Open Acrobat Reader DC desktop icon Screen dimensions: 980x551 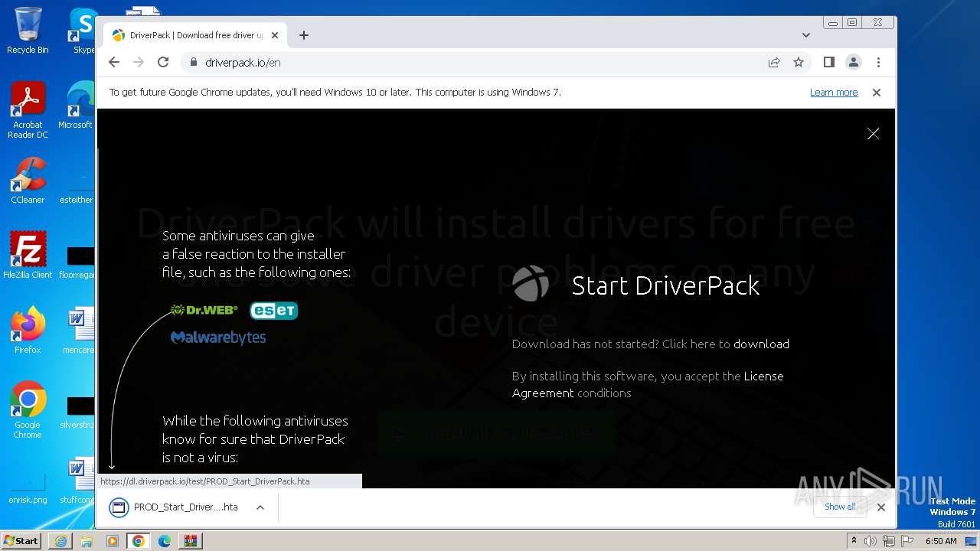28,110
